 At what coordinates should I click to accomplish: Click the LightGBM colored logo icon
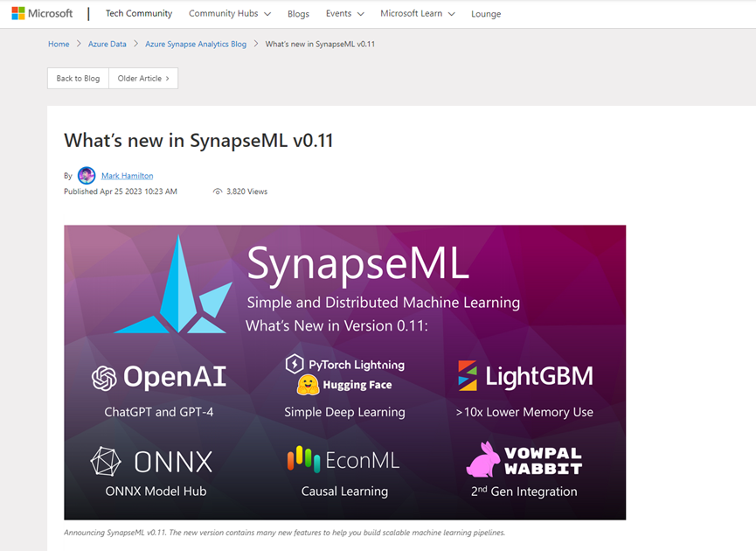tap(468, 376)
